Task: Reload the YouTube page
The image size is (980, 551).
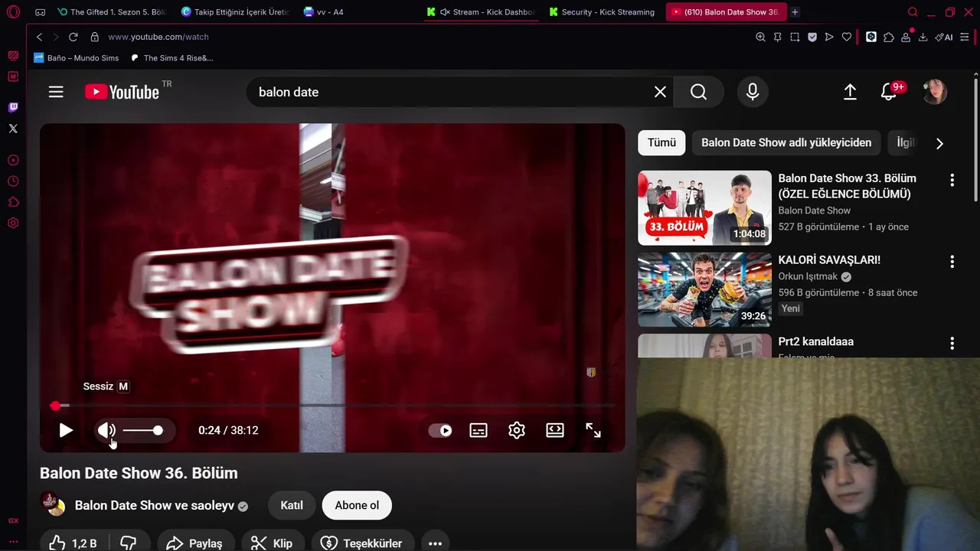Action: point(73,37)
